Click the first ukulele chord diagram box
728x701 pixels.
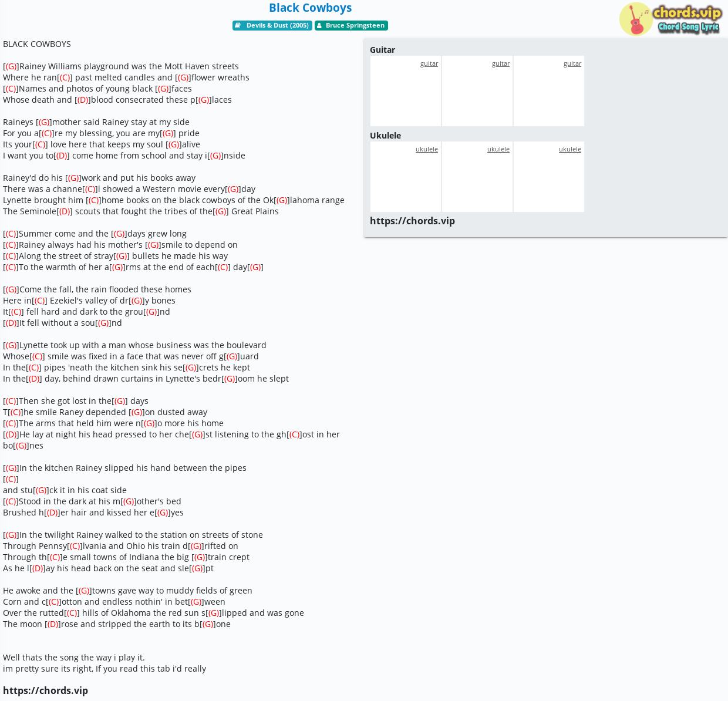(406, 177)
